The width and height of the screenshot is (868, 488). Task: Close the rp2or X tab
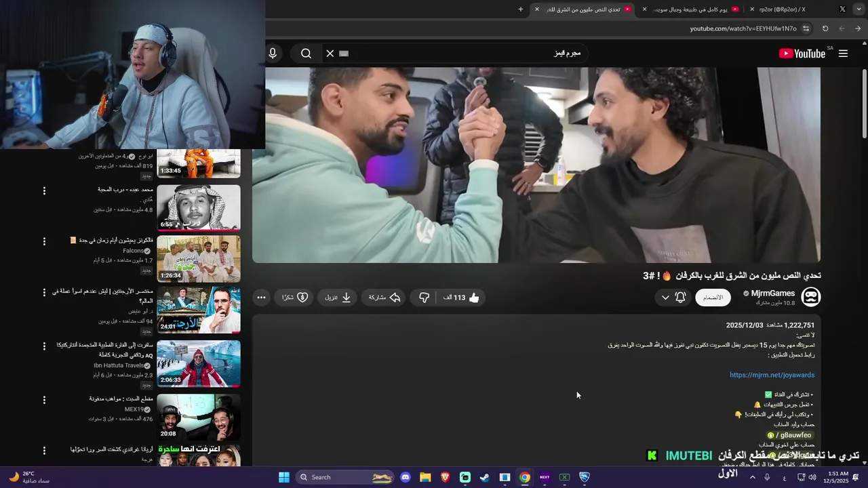[x=752, y=9]
